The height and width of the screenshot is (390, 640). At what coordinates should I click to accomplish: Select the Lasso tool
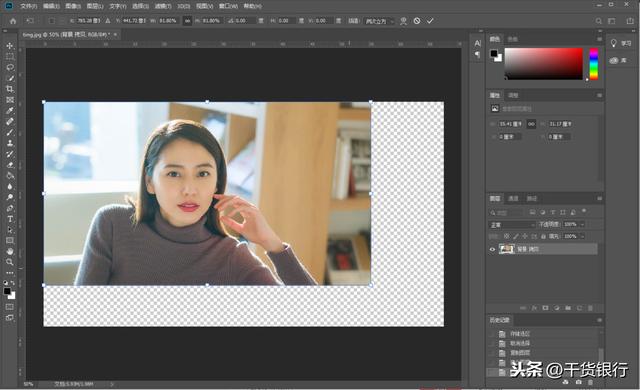10,67
